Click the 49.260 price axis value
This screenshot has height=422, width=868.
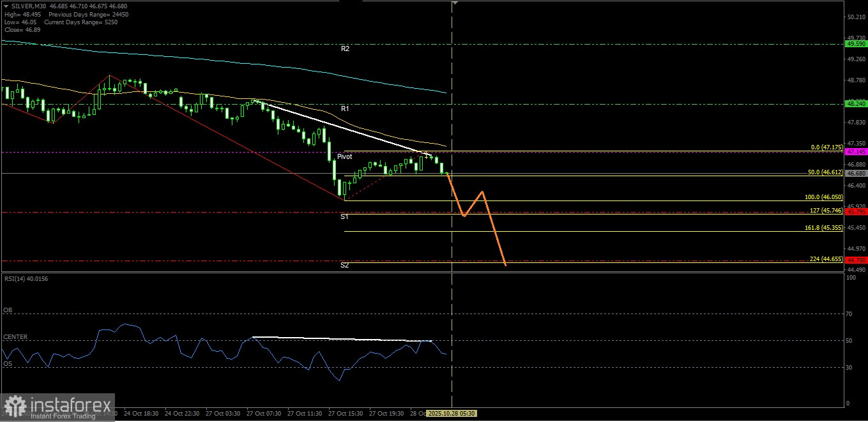pos(856,59)
